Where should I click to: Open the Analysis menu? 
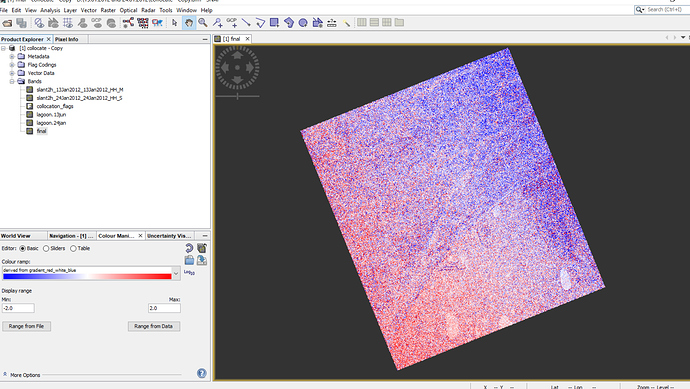tap(50, 10)
